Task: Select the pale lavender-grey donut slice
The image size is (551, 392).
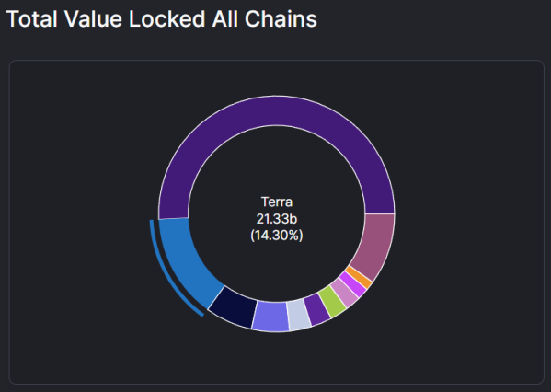Action: click(x=299, y=315)
